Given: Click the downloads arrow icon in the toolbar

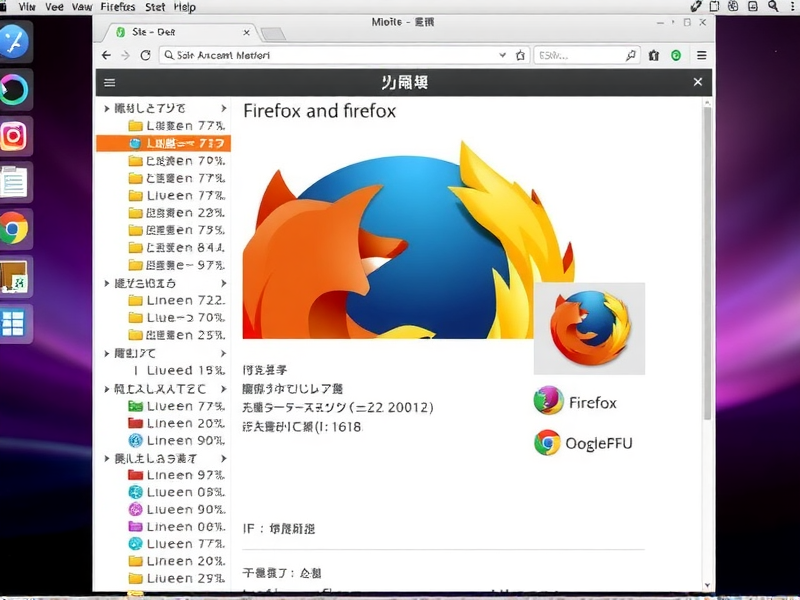Looking at the screenshot, I should click(655, 55).
